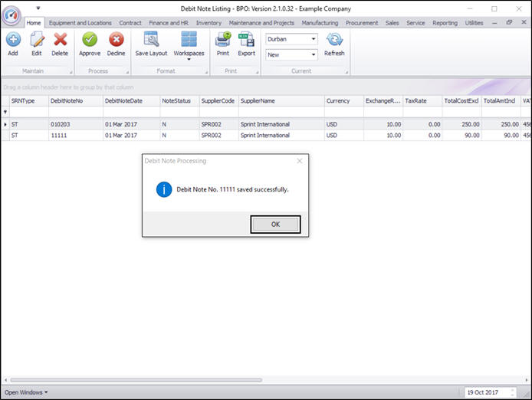The image size is (532, 400).
Task: Sort by the NoteStatus column header
Action: [x=180, y=100]
